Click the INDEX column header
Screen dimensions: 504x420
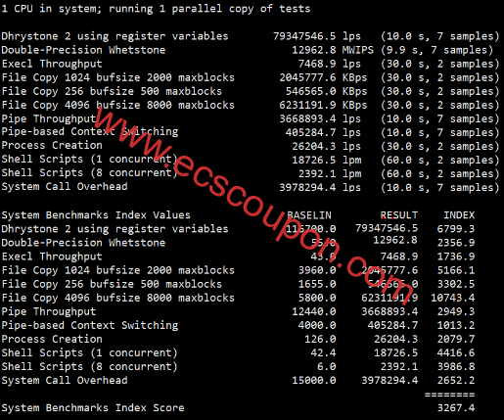point(459,215)
